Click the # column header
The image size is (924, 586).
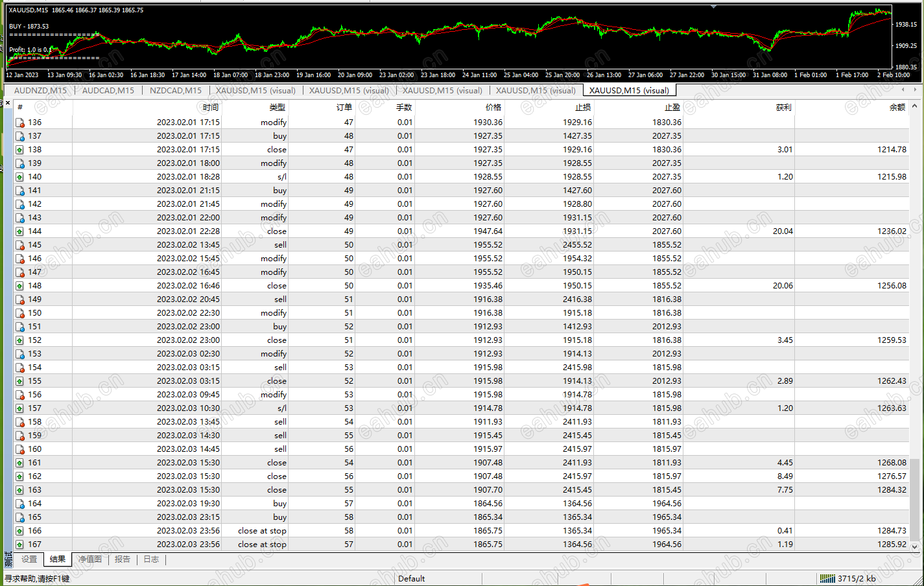click(43, 108)
